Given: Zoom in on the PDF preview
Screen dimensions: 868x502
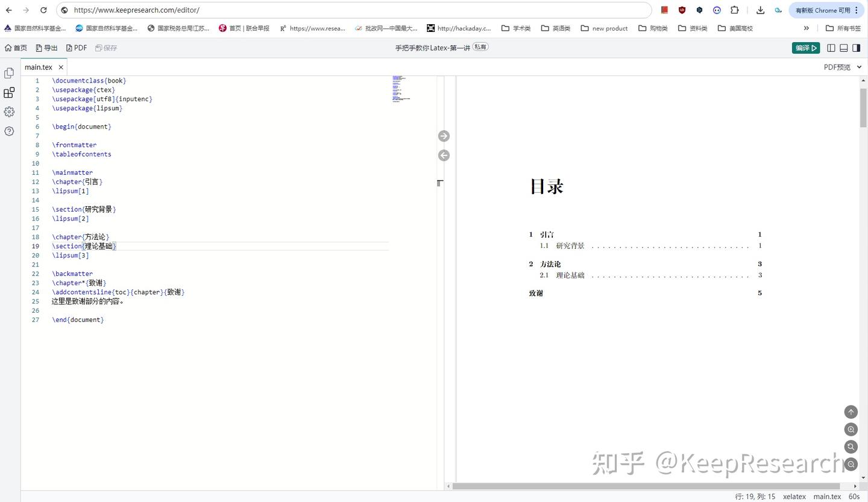Looking at the screenshot, I should click(851, 429).
